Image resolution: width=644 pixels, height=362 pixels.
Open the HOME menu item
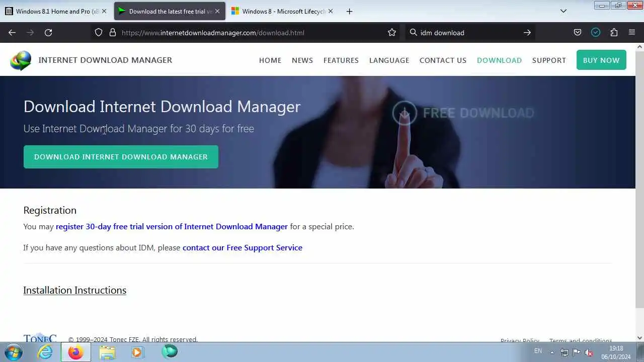[x=270, y=60]
